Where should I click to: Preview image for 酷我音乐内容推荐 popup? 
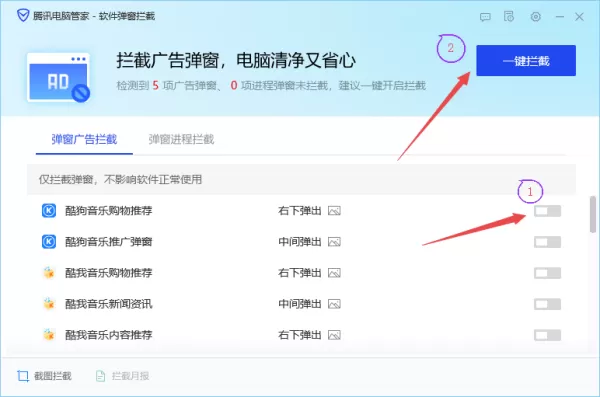(x=334, y=335)
